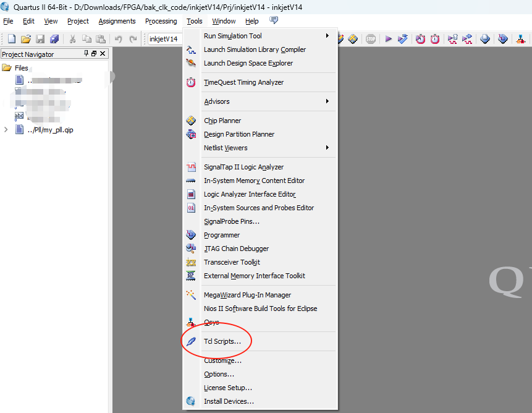The image size is (532, 413).
Task: Click the Gate Level Simulation toolbar icon
Action: (467, 39)
